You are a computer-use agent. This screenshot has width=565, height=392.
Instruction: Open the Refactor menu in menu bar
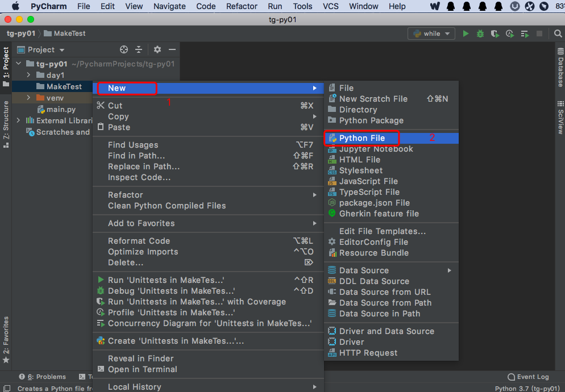coord(242,6)
